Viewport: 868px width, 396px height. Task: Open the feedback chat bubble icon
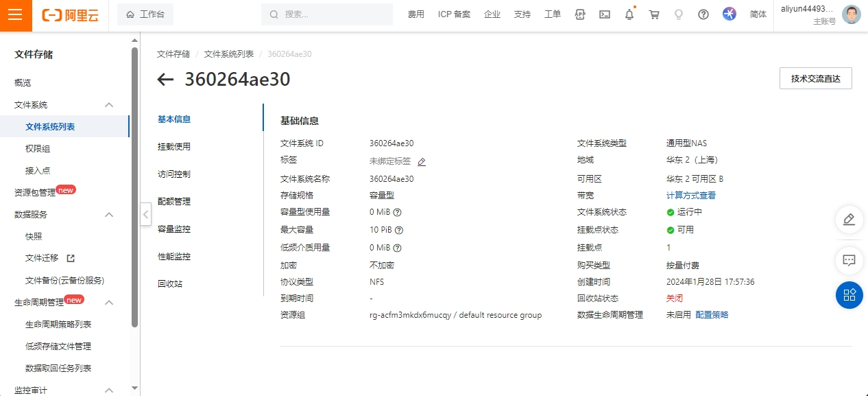click(x=849, y=260)
